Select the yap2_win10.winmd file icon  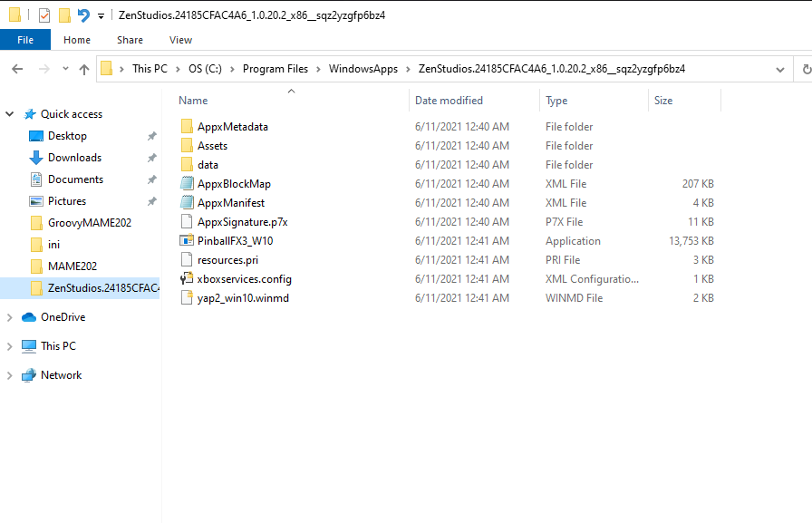pyautogui.click(x=187, y=297)
